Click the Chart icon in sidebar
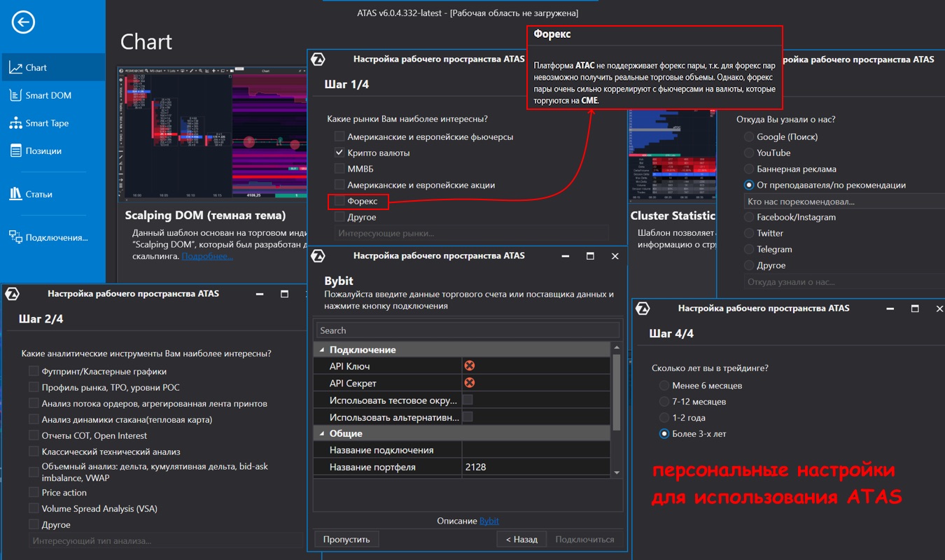 pyautogui.click(x=15, y=67)
